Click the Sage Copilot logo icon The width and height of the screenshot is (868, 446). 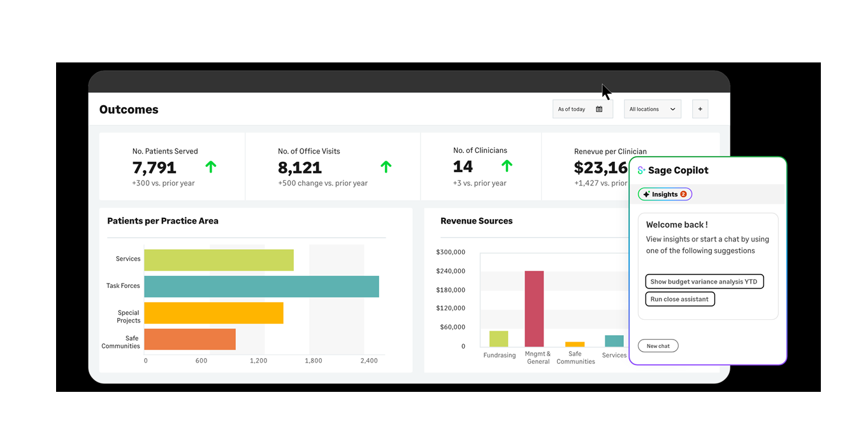[x=640, y=169]
